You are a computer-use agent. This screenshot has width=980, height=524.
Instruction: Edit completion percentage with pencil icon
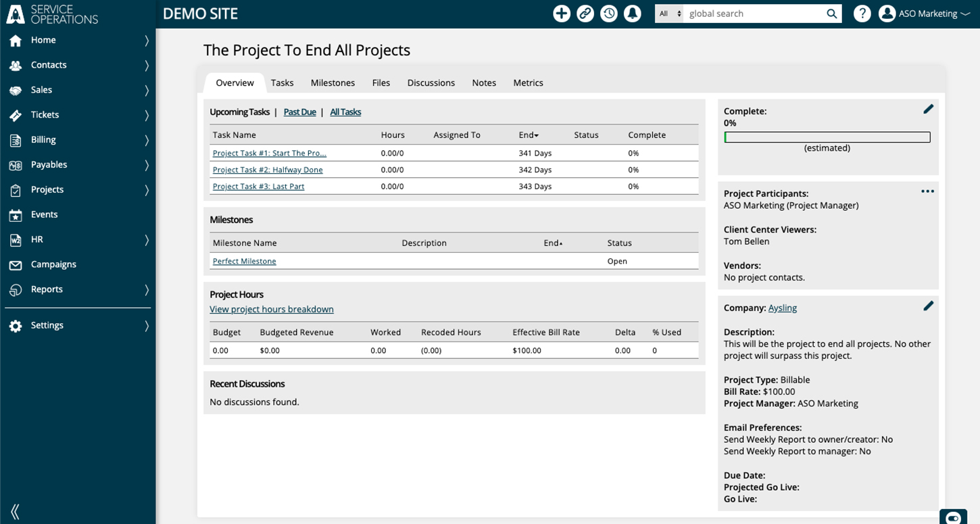pyautogui.click(x=928, y=109)
